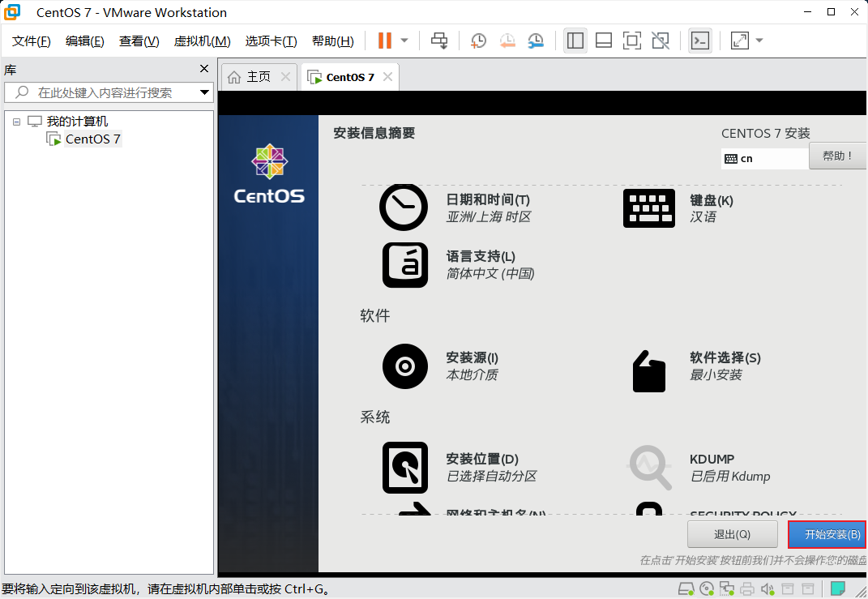Open the library search dropdown arrow
The image size is (868, 599).
pyautogui.click(x=205, y=92)
